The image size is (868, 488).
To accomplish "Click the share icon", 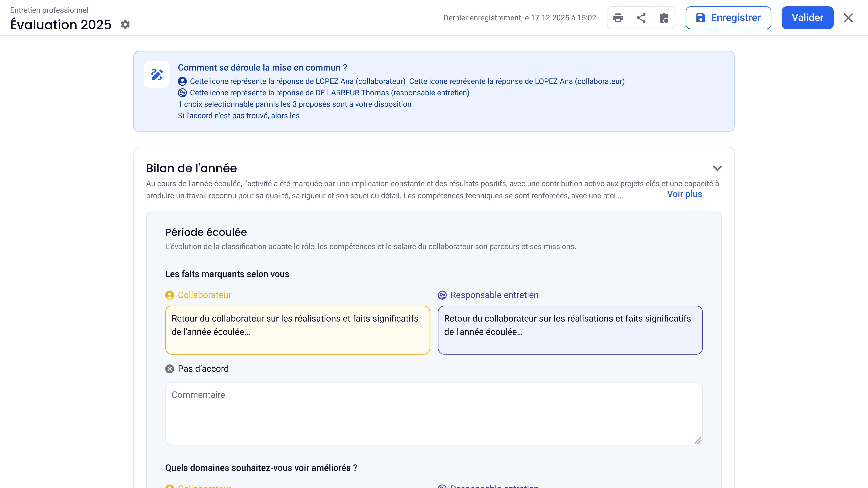I will [x=641, y=18].
